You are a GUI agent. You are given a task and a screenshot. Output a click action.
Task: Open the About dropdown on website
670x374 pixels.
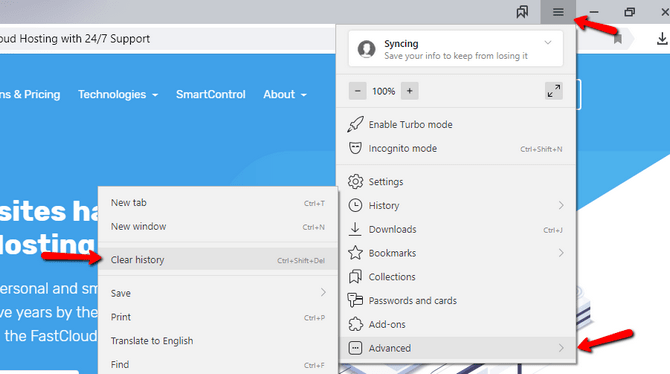tap(285, 94)
